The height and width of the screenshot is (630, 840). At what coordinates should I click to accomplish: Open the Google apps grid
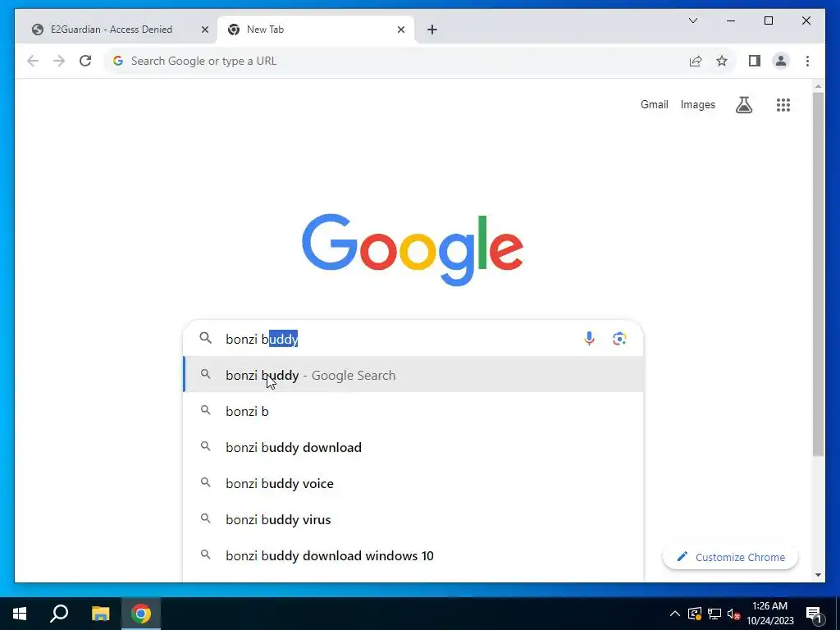[783, 105]
